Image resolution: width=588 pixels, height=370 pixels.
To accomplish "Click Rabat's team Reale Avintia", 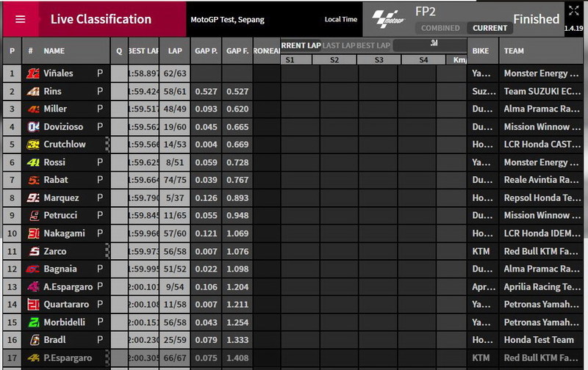I will (x=541, y=180).
